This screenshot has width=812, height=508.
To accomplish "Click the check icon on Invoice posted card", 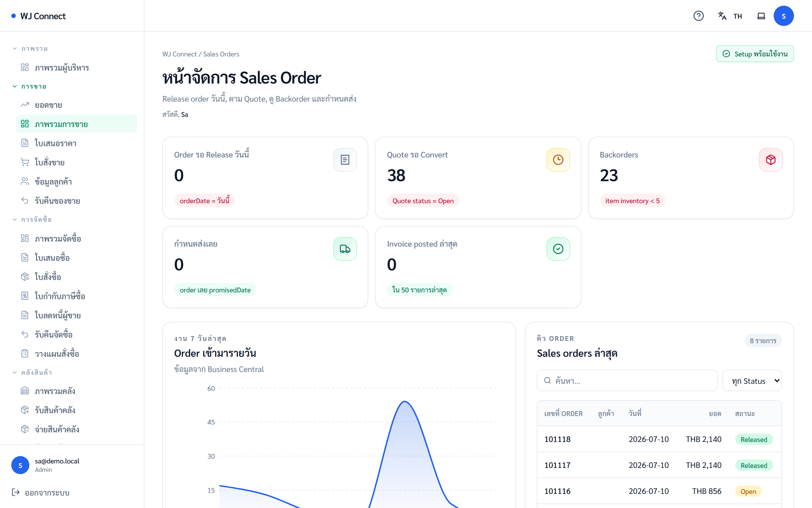I will 558,249.
